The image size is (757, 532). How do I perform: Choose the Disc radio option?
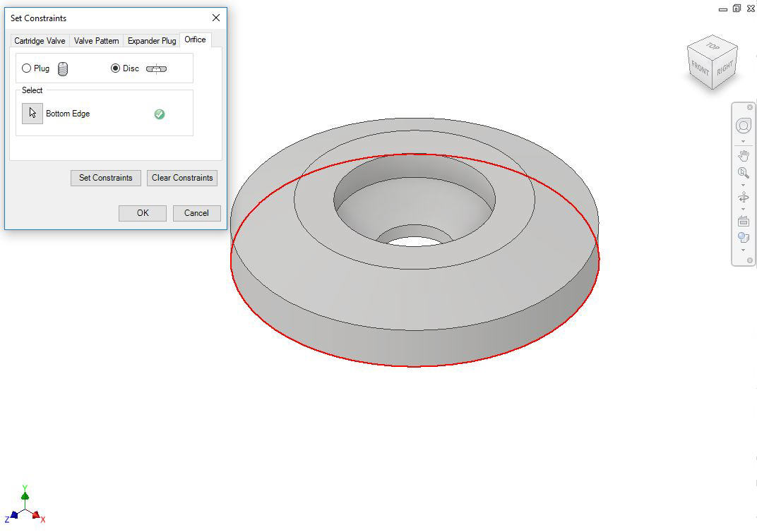[116, 68]
